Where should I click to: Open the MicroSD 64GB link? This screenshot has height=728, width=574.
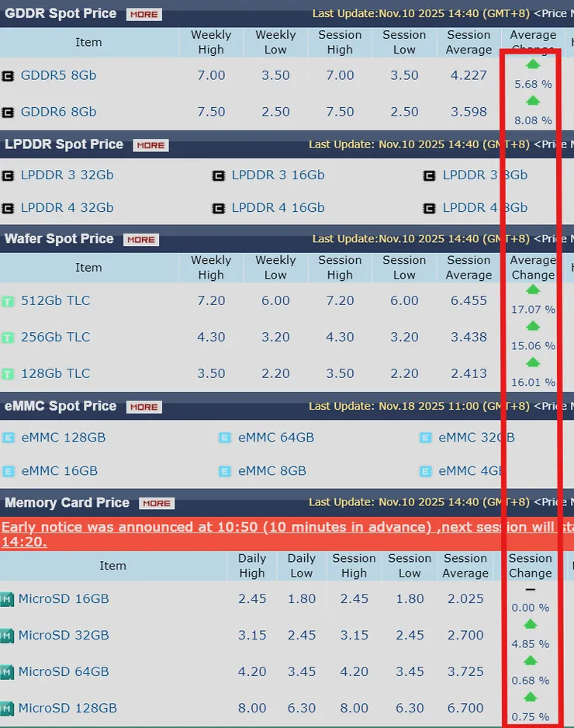[64, 671]
